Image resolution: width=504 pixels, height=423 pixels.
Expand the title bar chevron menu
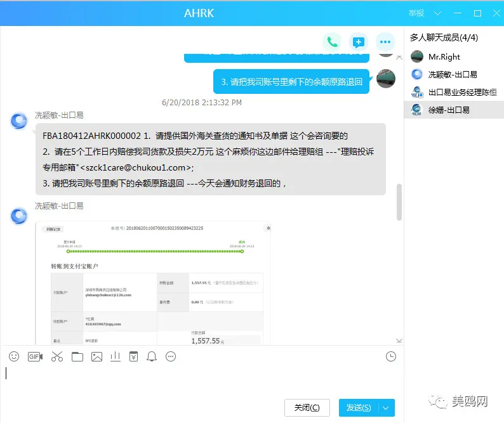(x=437, y=13)
